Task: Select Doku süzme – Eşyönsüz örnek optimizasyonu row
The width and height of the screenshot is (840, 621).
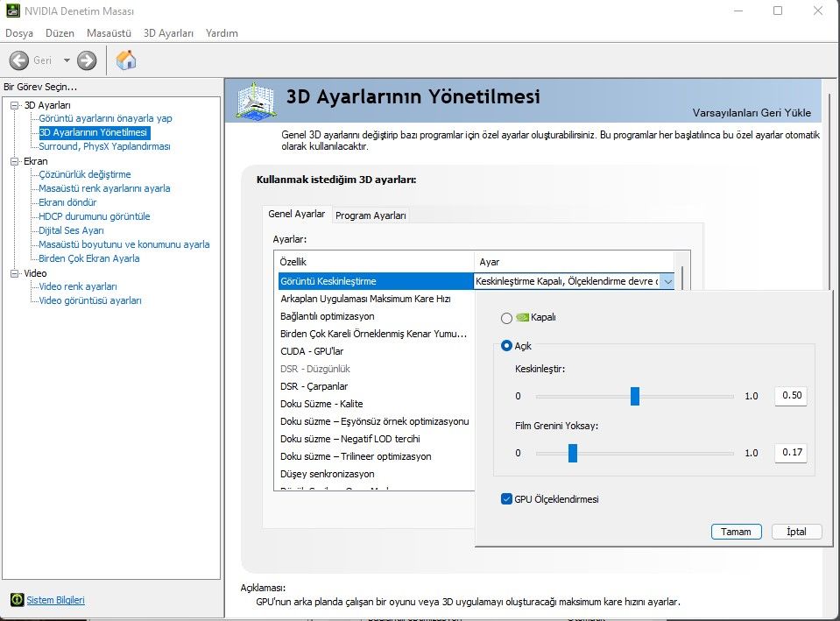Action: pos(376,421)
